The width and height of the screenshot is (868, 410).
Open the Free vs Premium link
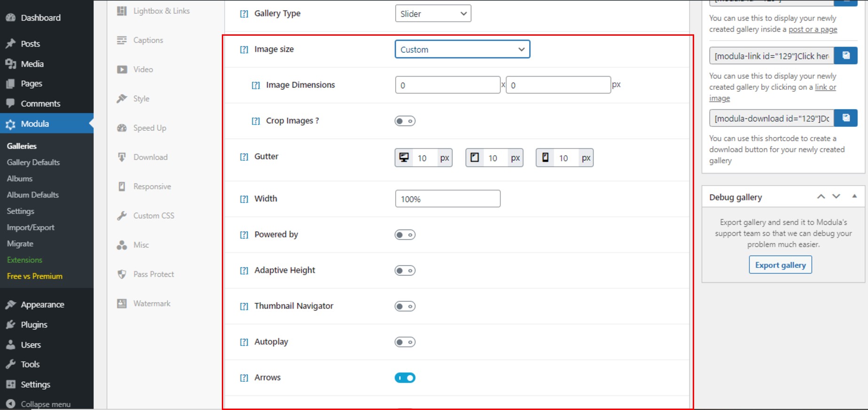tap(35, 276)
